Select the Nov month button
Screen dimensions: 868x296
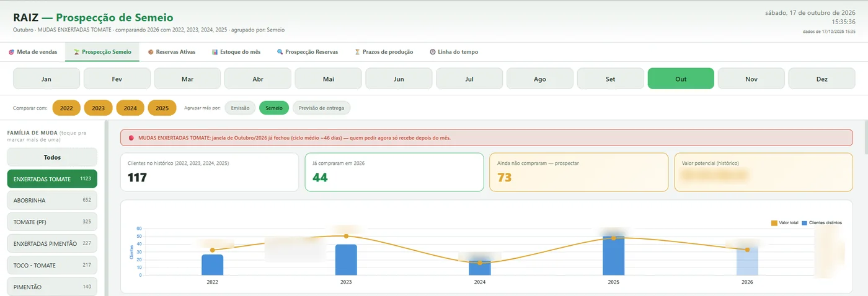click(x=751, y=79)
